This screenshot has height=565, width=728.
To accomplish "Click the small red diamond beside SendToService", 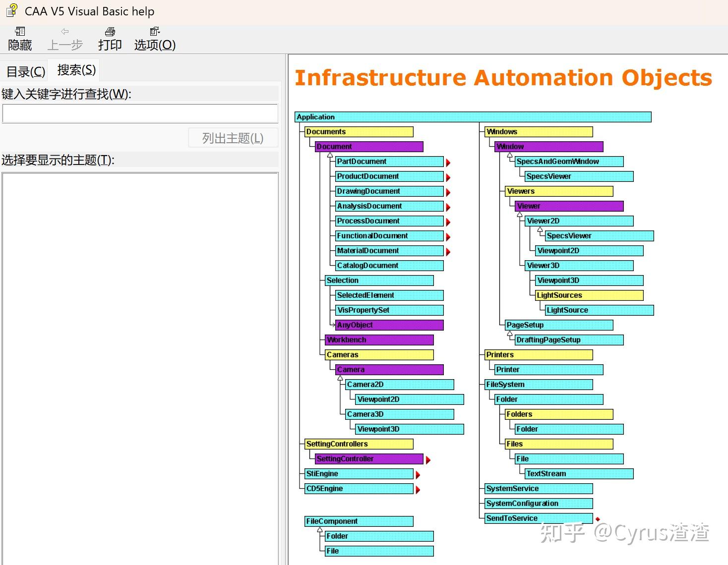I will pos(598,519).
